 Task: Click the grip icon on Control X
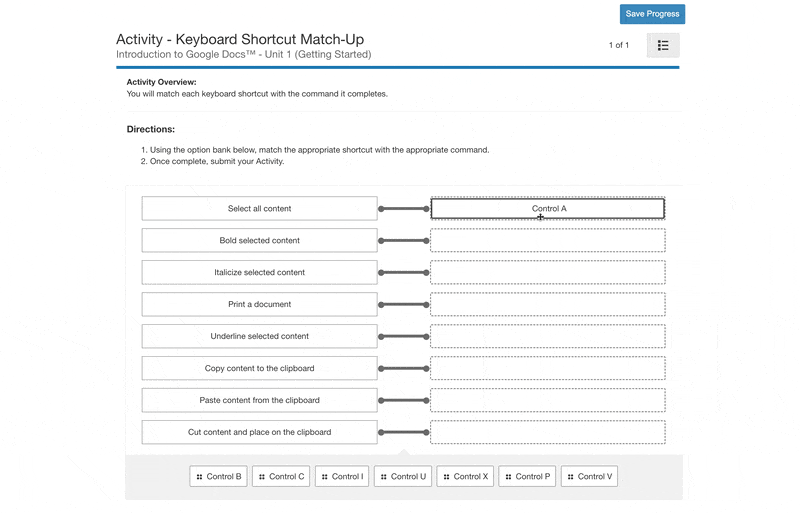pyautogui.click(x=446, y=477)
